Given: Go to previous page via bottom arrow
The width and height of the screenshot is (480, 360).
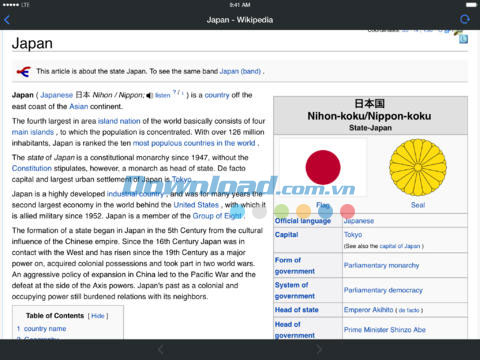Looking at the screenshot, I should pyautogui.click(x=161, y=349).
